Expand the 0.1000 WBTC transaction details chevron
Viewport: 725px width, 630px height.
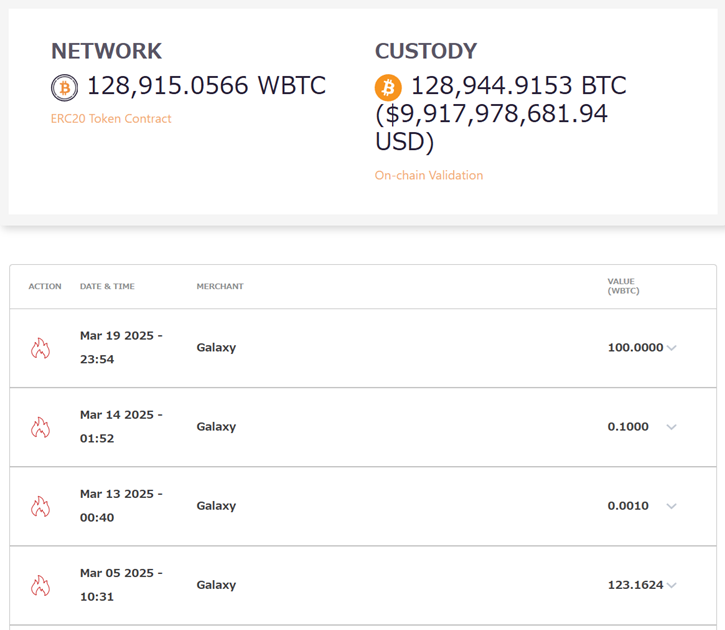pyautogui.click(x=671, y=427)
